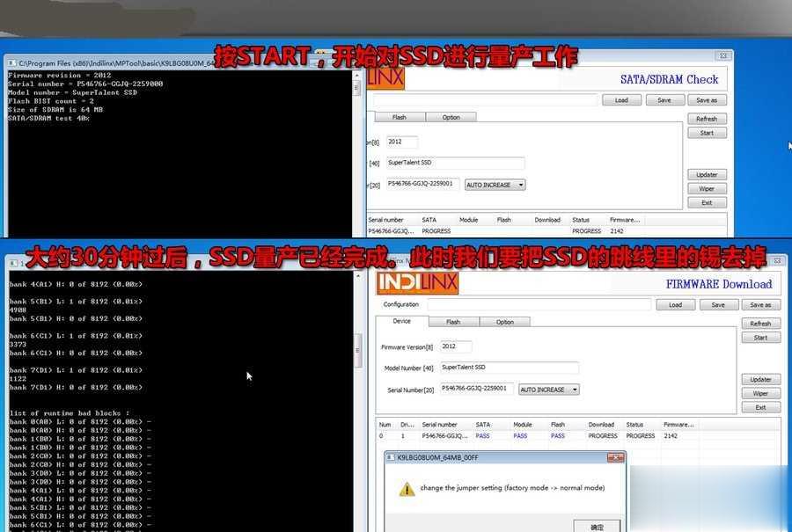The image size is (792, 532).
Task: Click the Num column header in device table
Action: pyautogui.click(x=385, y=425)
